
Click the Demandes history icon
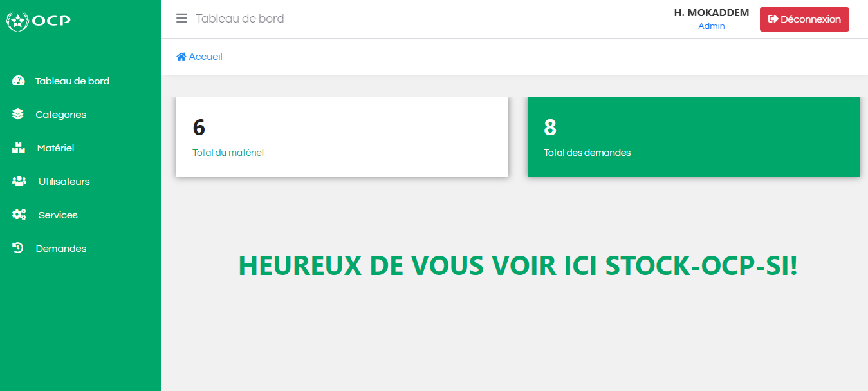click(18, 248)
